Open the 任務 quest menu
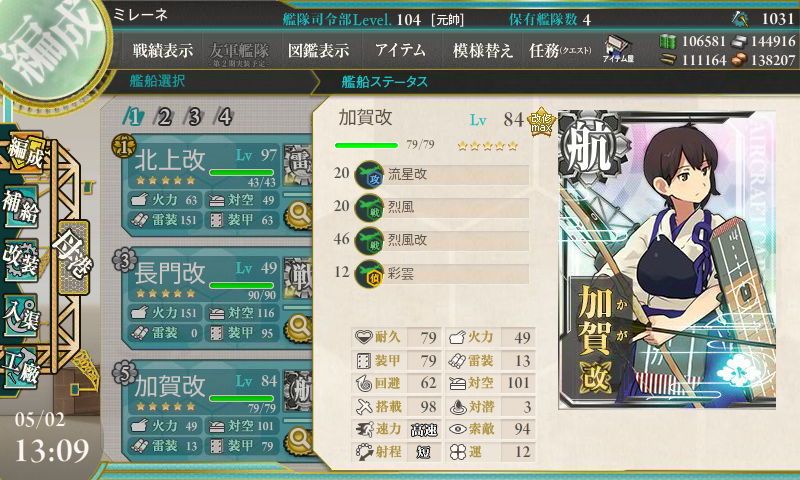 560,50
